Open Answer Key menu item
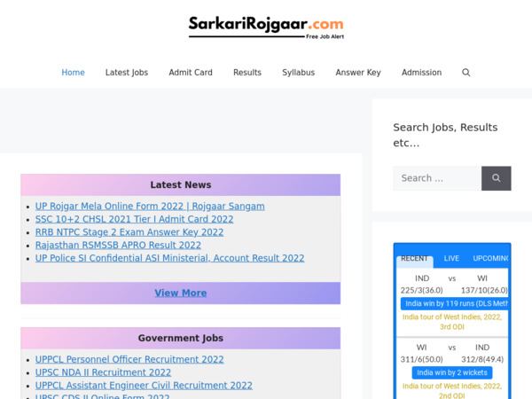 pos(358,73)
